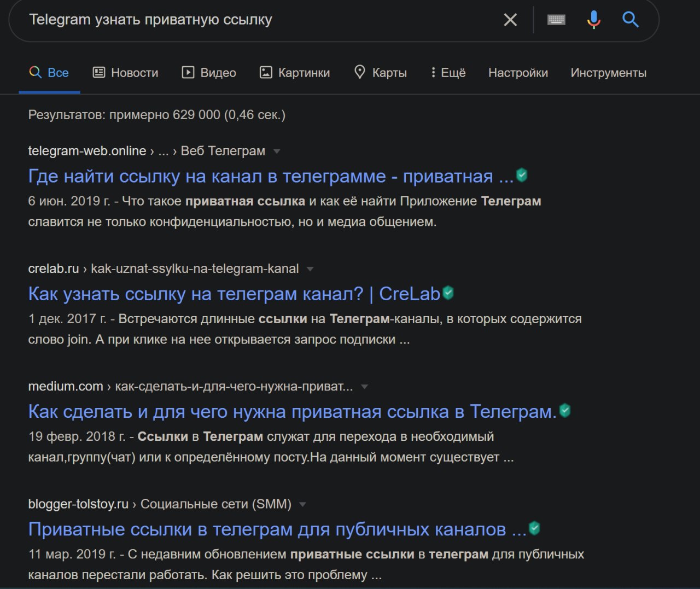The width and height of the screenshot is (700, 589).
Task: Select the Все tab
Action: (x=49, y=73)
